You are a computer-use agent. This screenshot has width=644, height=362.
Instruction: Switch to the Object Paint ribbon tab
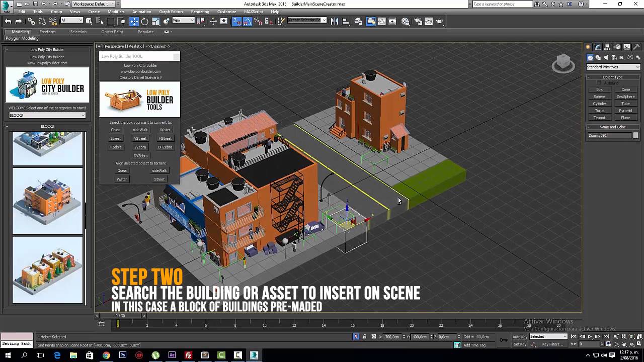(x=112, y=32)
